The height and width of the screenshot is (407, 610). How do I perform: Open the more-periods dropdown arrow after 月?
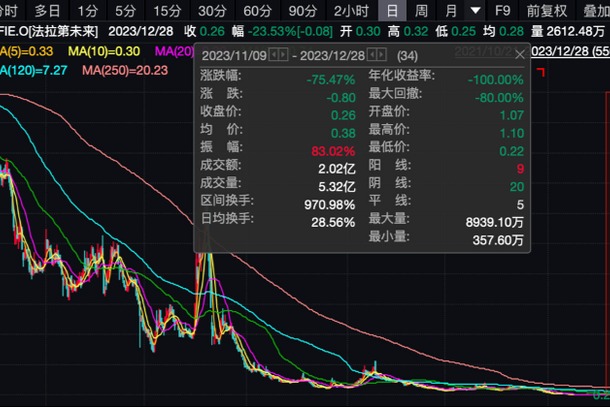475,11
